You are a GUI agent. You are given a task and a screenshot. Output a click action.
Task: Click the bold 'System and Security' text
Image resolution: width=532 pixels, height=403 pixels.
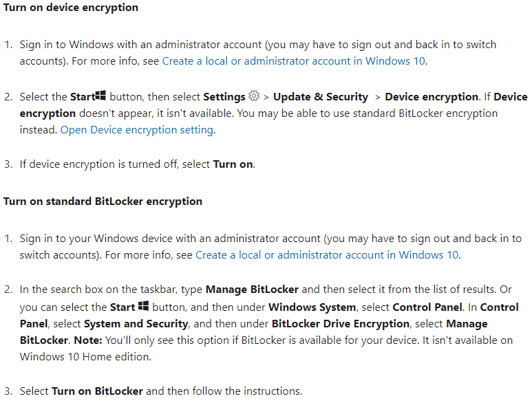pos(136,324)
